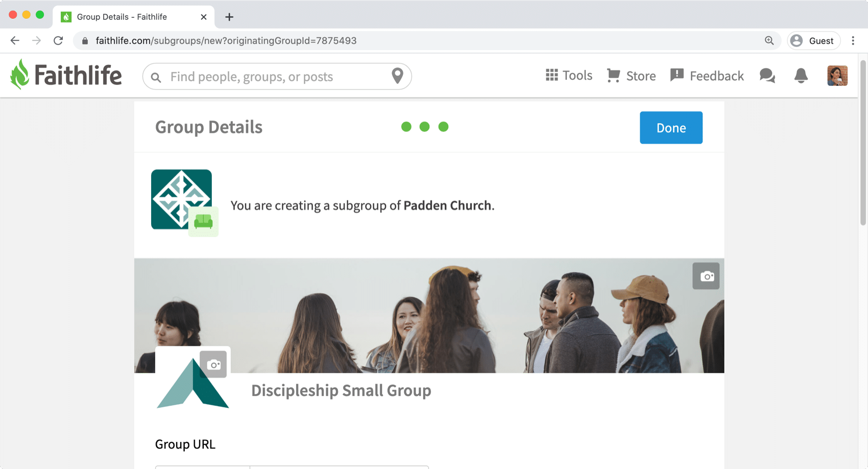Image resolution: width=868 pixels, height=469 pixels.
Task: Click the Discipleship Small Group name field
Action: [341, 390]
